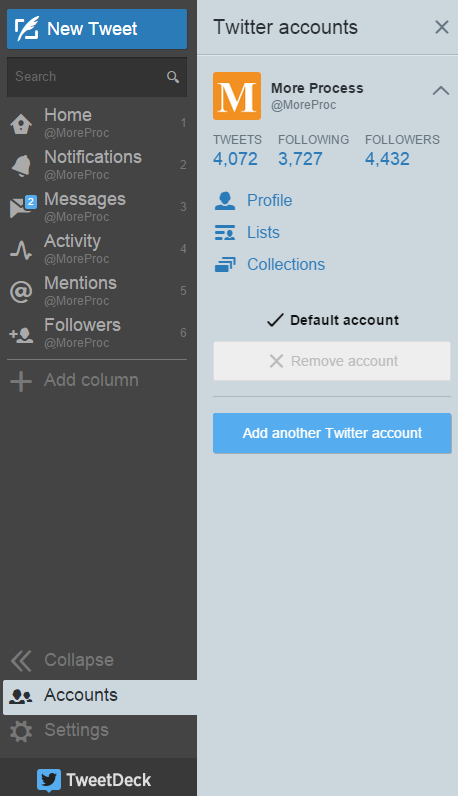458x796 pixels.
Task: Click the @MoreProc handle in panel
Action: 304,105
